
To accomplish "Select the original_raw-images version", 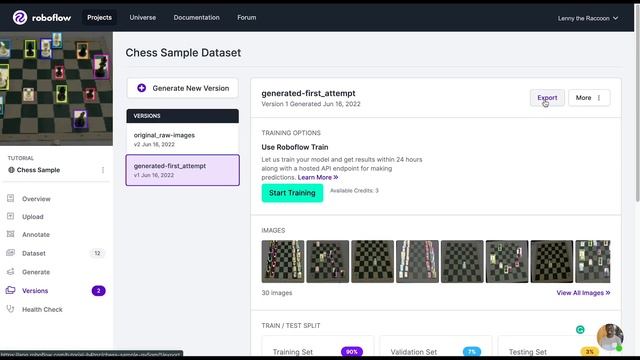I will point(182,139).
